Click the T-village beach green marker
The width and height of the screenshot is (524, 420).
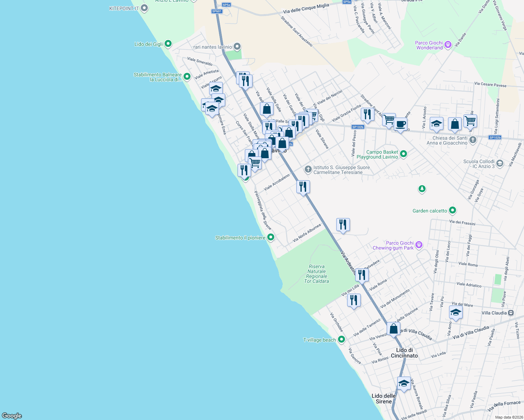pos(341,339)
